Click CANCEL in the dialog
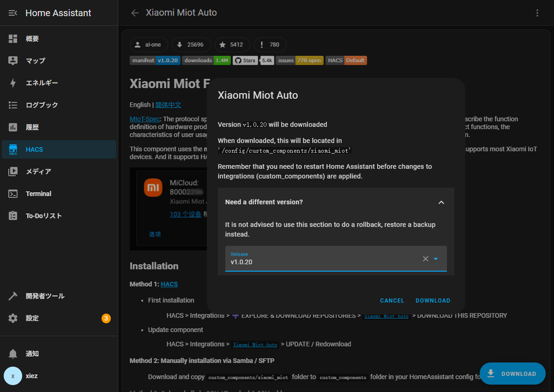 click(x=392, y=301)
